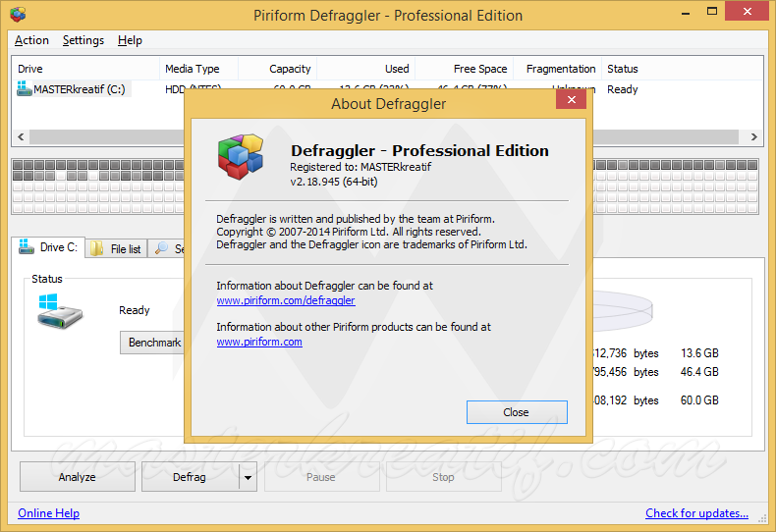Sort by the Drive column header

click(x=85, y=69)
